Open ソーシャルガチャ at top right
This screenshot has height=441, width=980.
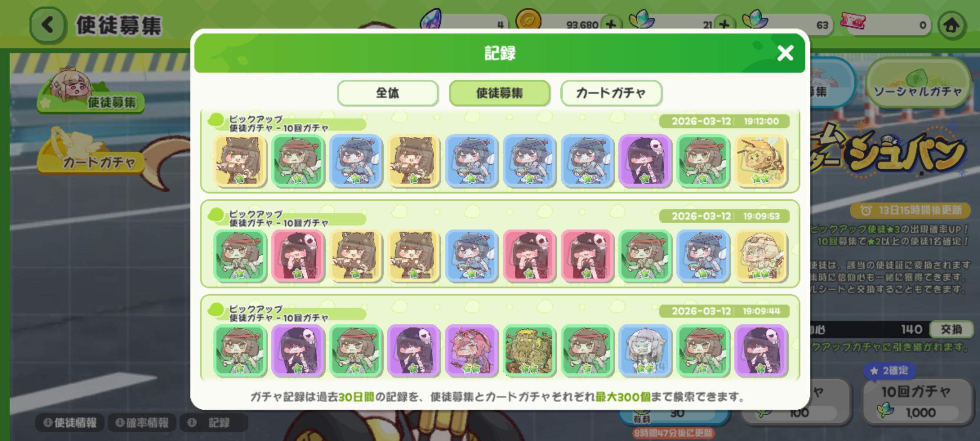(x=918, y=83)
